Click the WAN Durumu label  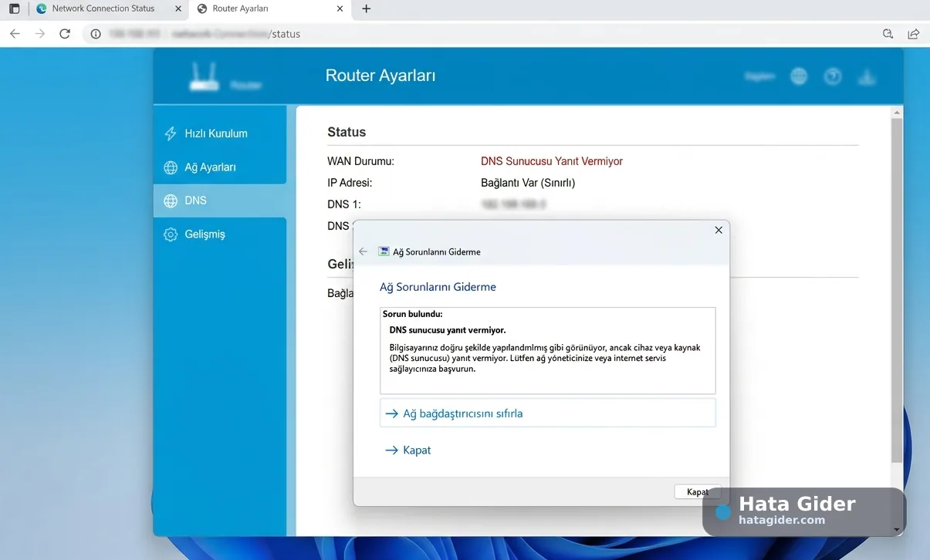pos(360,161)
